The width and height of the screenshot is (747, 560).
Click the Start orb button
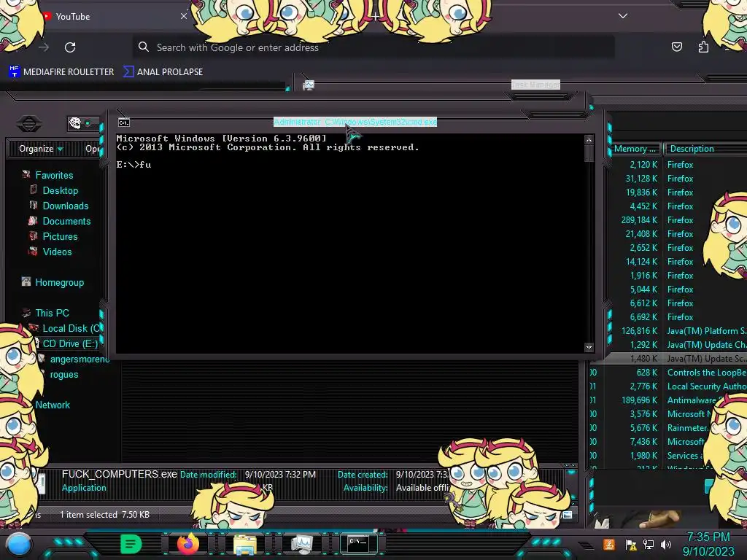(x=18, y=545)
